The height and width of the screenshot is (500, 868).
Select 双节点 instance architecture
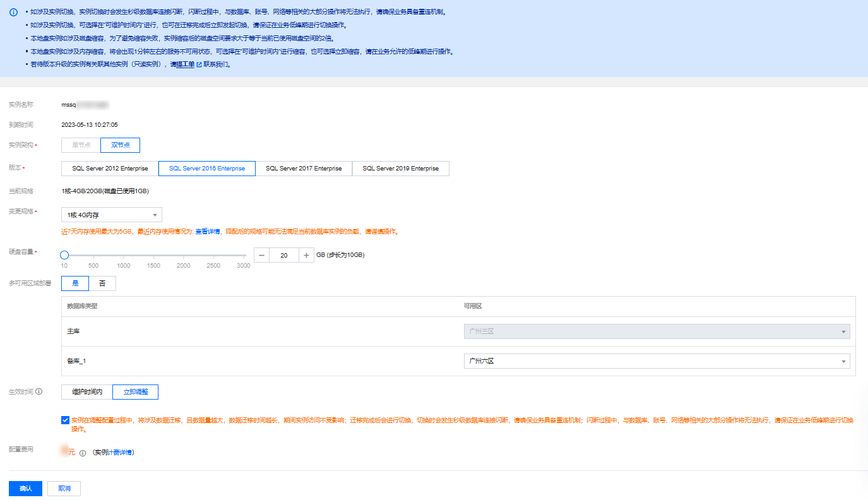coord(121,145)
